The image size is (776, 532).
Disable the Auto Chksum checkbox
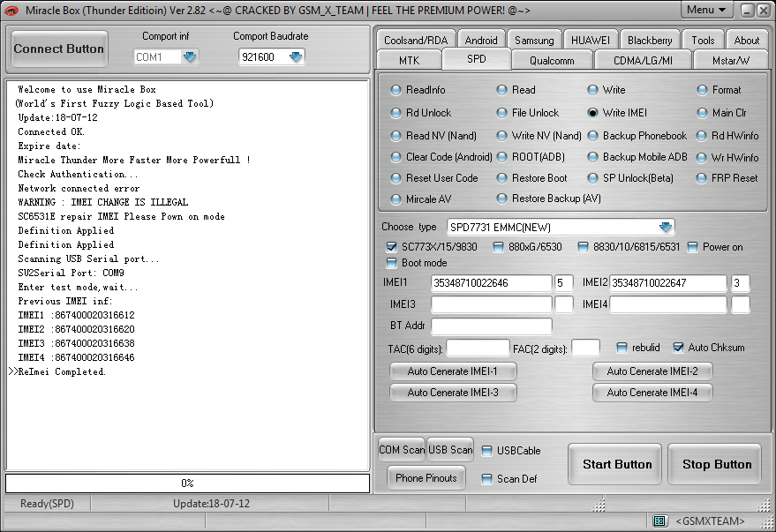[x=679, y=348]
